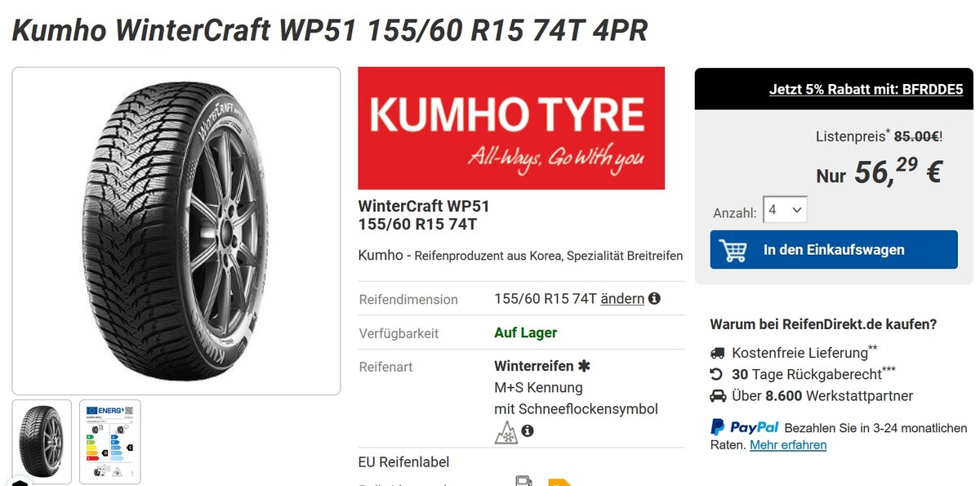Open the Mehr erfahren PayPal link
Screen dimensions: 980x486
tap(788, 445)
